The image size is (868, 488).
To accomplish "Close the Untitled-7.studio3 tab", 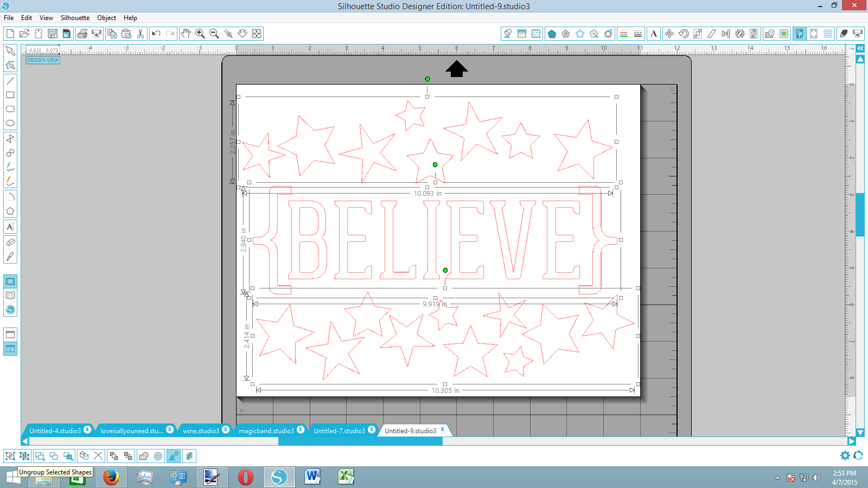I will point(372,429).
